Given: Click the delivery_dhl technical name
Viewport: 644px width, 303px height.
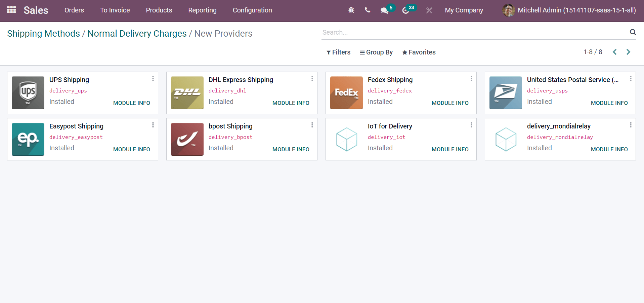Looking at the screenshot, I should pyautogui.click(x=227, y=91).
